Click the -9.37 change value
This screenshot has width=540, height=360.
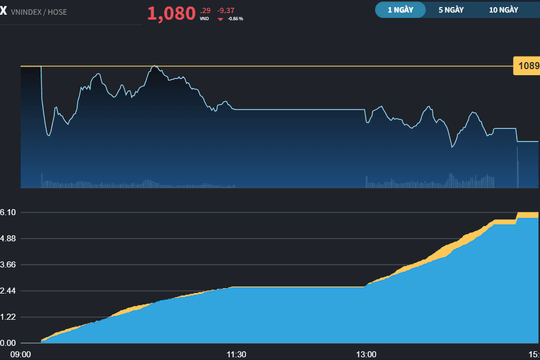click(x=226, y=11)
